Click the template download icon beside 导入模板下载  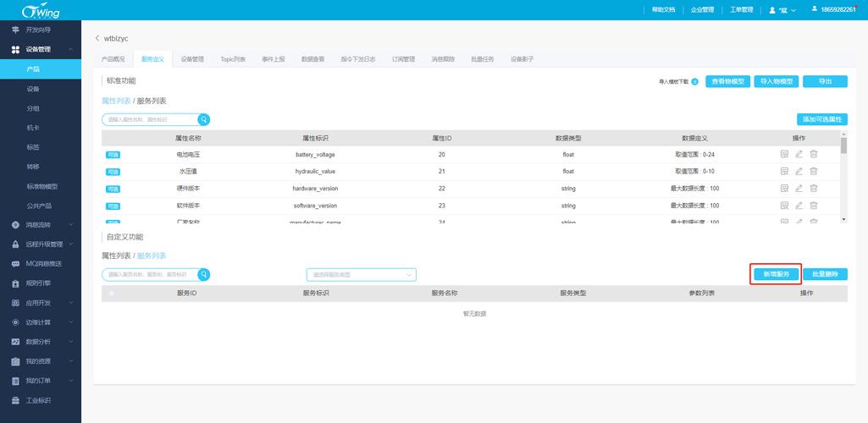click(694, 82)
